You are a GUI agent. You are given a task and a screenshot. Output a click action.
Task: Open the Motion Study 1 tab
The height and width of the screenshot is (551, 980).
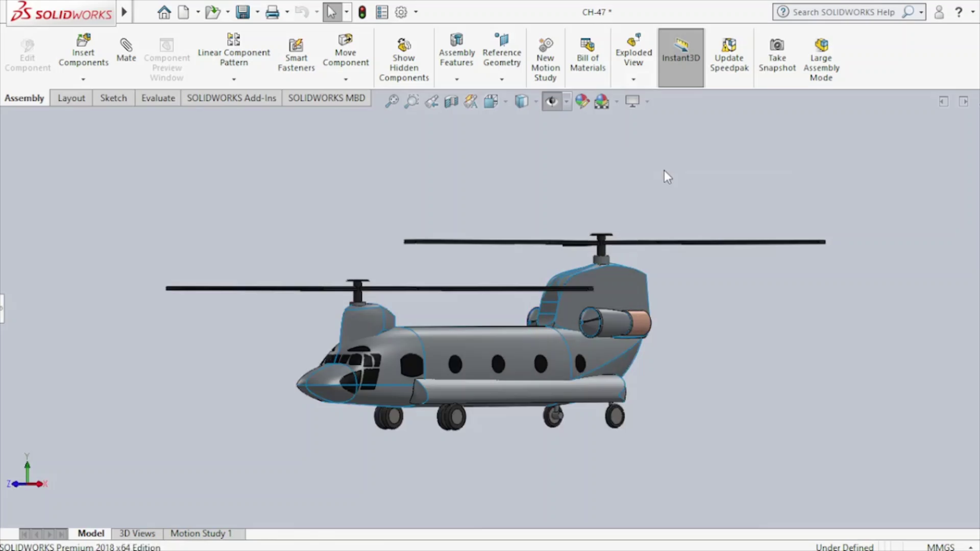[x=201, y=533]
